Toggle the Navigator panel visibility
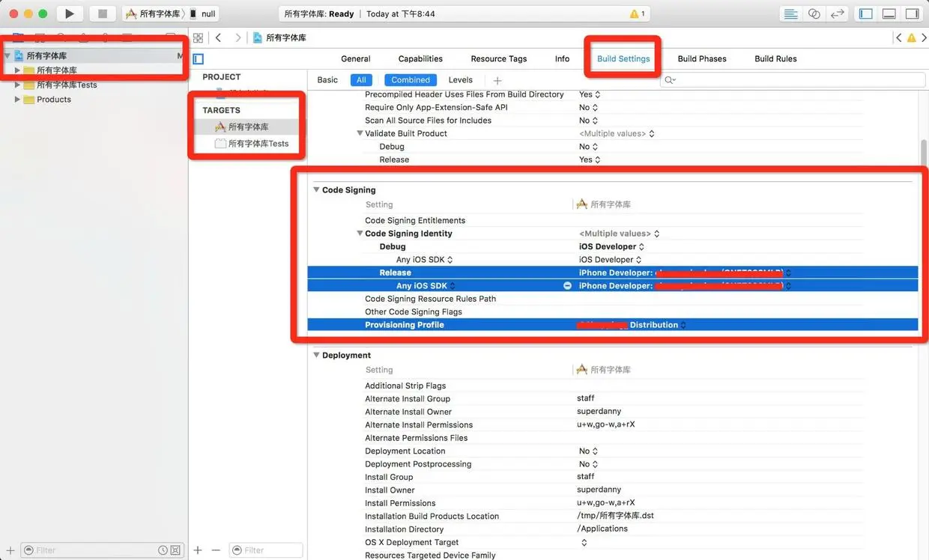 865,13
